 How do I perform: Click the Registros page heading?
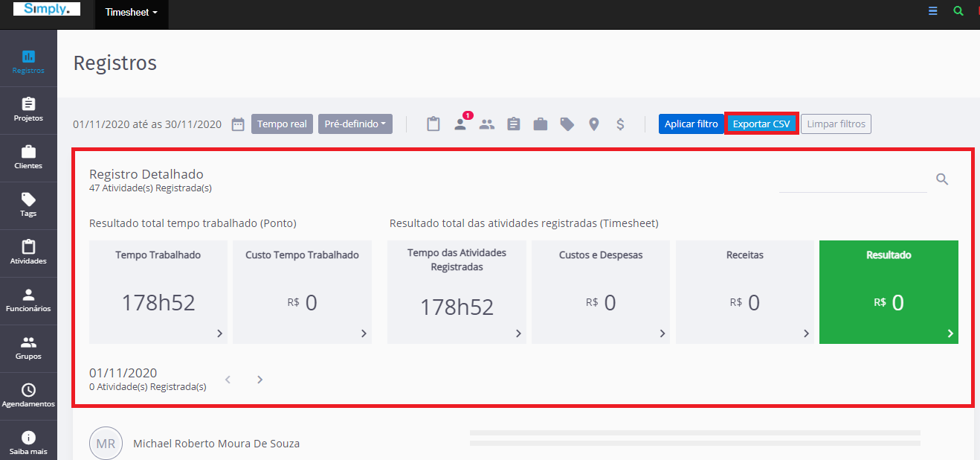[x=115, y=63]
